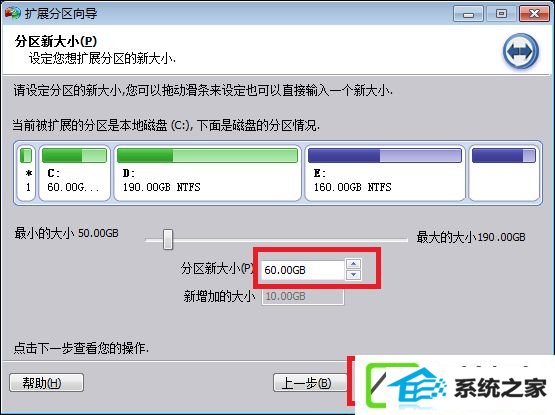Screen dimensions: 555x415
Task: Click the partition size slider handle
Action: tap(168, 239)
